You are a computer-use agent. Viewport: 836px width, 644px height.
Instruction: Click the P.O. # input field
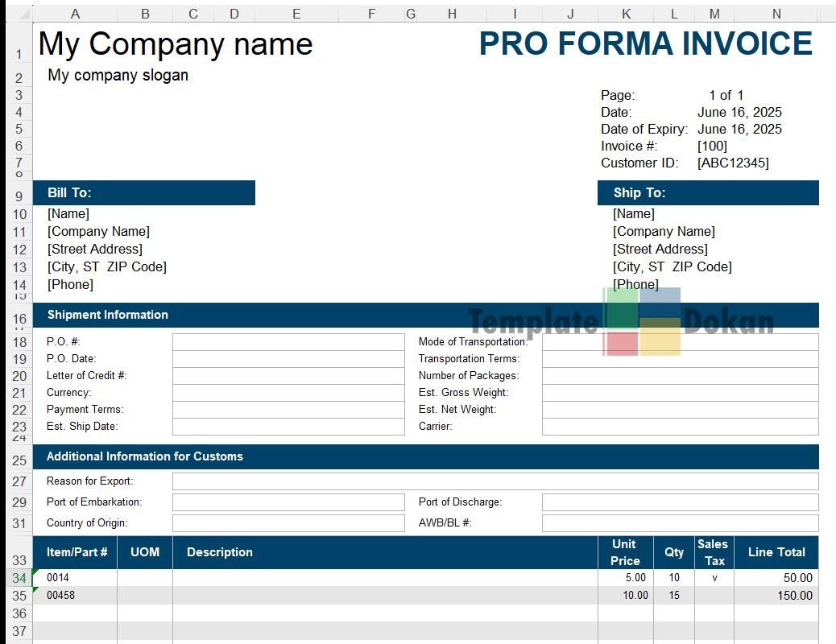(x=288, y=342)
